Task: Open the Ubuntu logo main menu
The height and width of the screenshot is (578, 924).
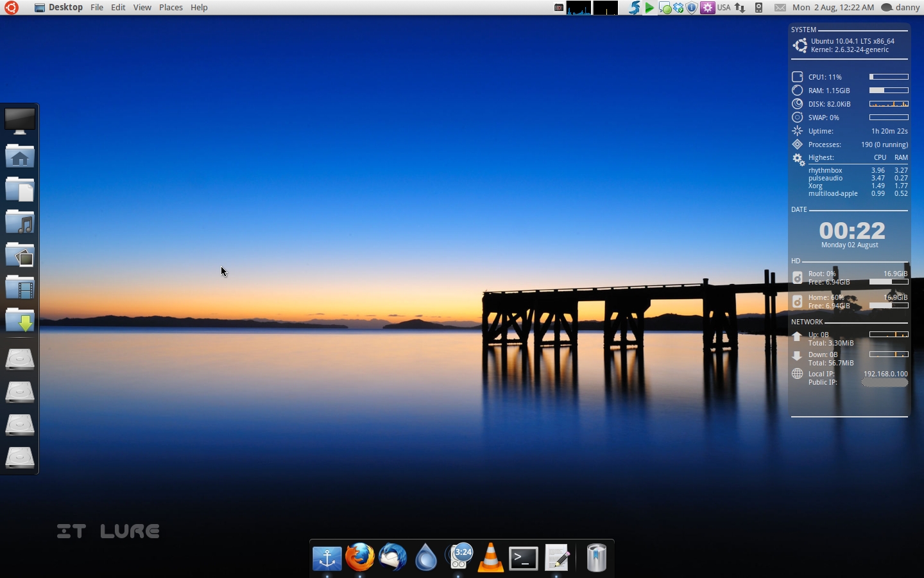Action: [12, 8]
